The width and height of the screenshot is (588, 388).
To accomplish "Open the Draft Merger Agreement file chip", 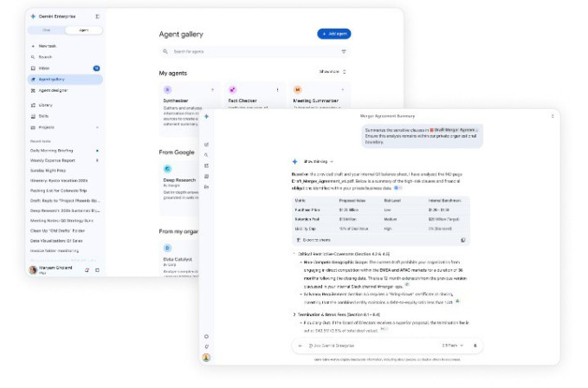I will (x=454, y=130).
